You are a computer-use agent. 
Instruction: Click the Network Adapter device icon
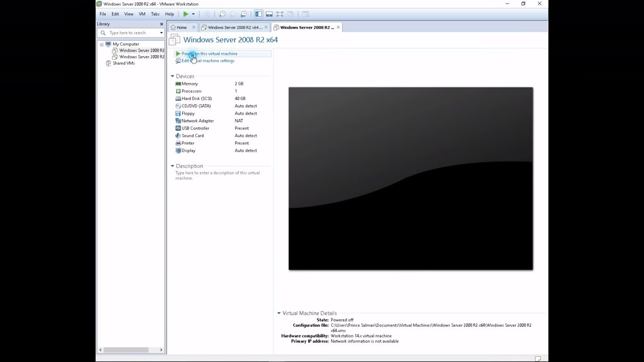[178, 121]
